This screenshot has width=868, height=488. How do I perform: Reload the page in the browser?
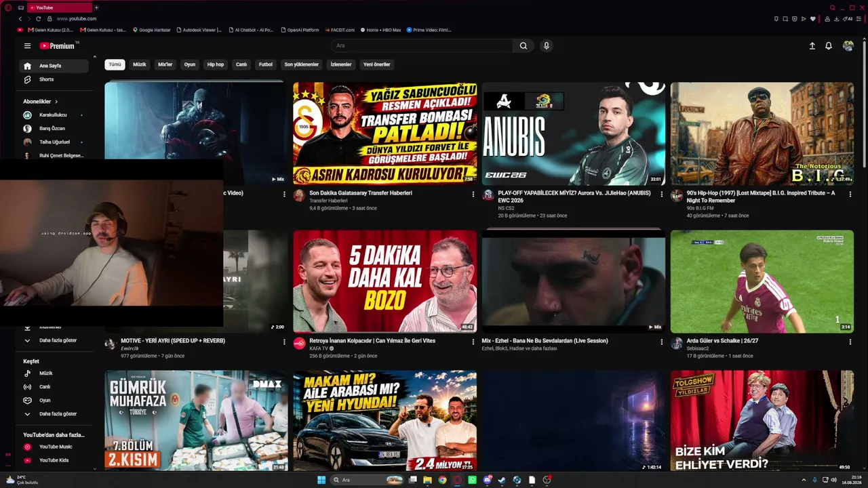tap(38, 19)
